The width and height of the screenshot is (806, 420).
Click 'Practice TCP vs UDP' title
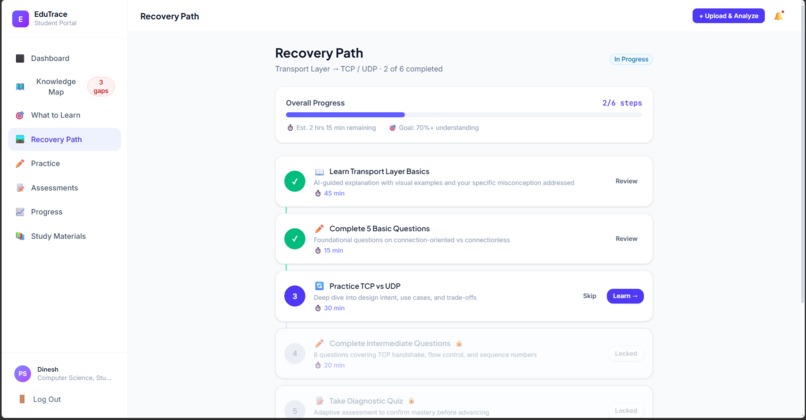click(365, 286)
